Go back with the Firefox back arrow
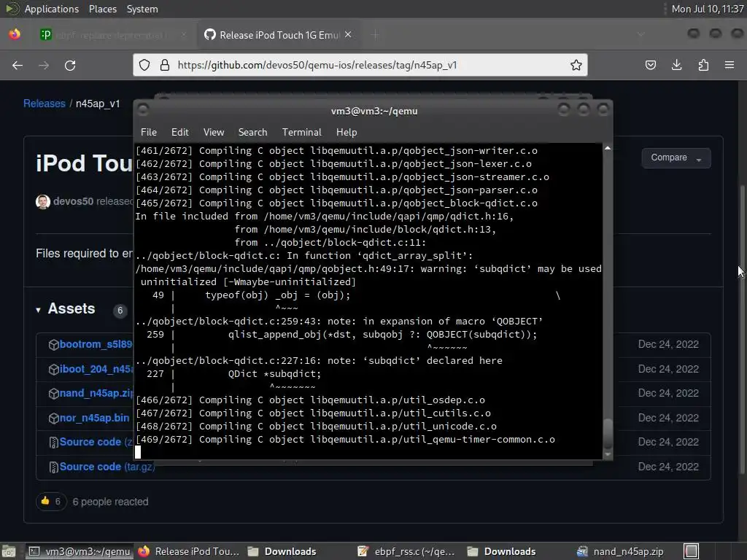The width and height of the screenshot is (747, 560). 18,65
